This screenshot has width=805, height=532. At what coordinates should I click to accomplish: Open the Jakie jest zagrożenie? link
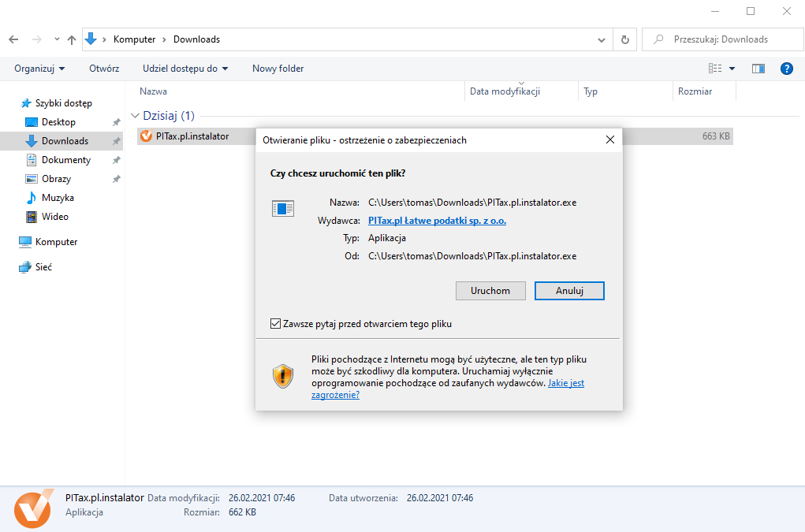click(566, 383)
